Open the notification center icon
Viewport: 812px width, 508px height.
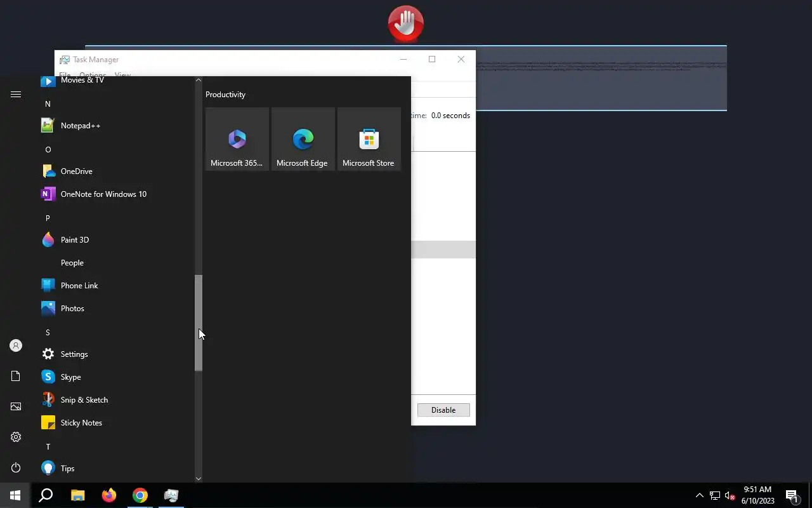point(792,495)
